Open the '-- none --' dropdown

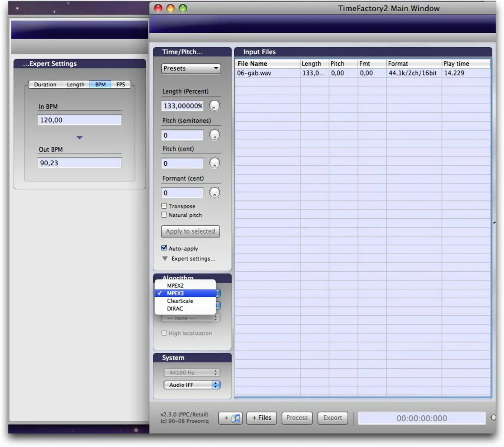click(191, 318)
